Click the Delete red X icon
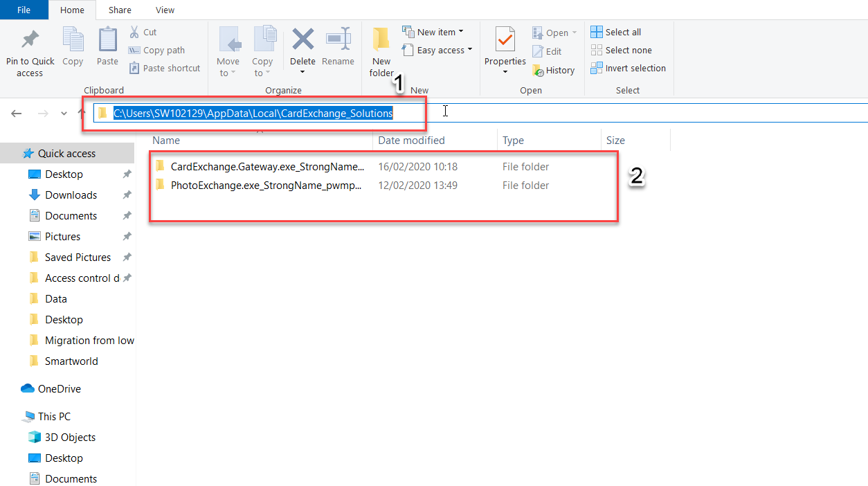 [x=302, y=39]
